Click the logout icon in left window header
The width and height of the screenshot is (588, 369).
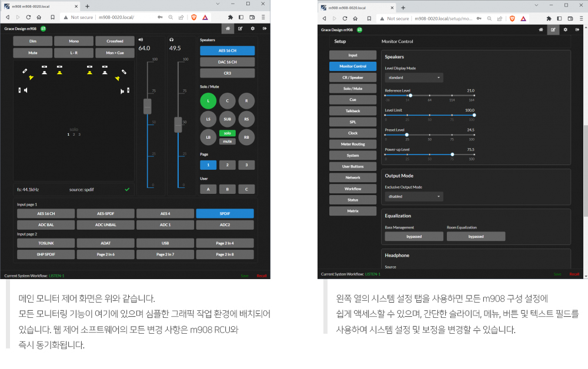[x=265, y=28]
